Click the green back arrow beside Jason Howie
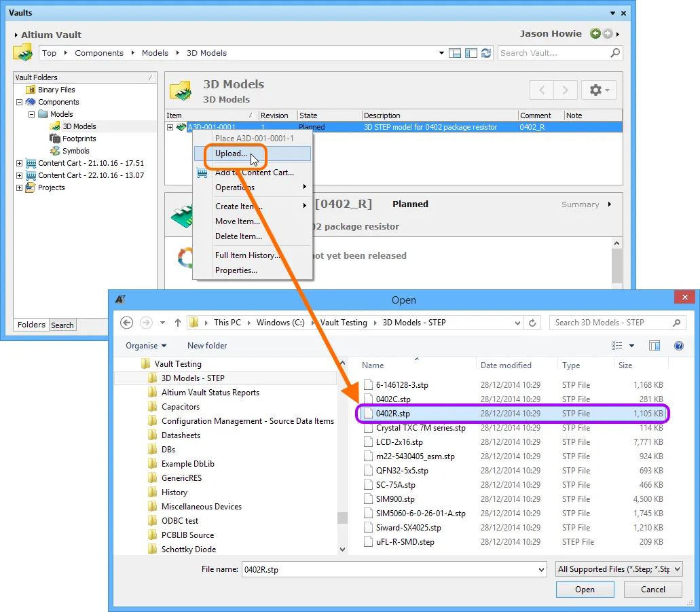This screenshot has width=700, height=612. tap(595, 33)
